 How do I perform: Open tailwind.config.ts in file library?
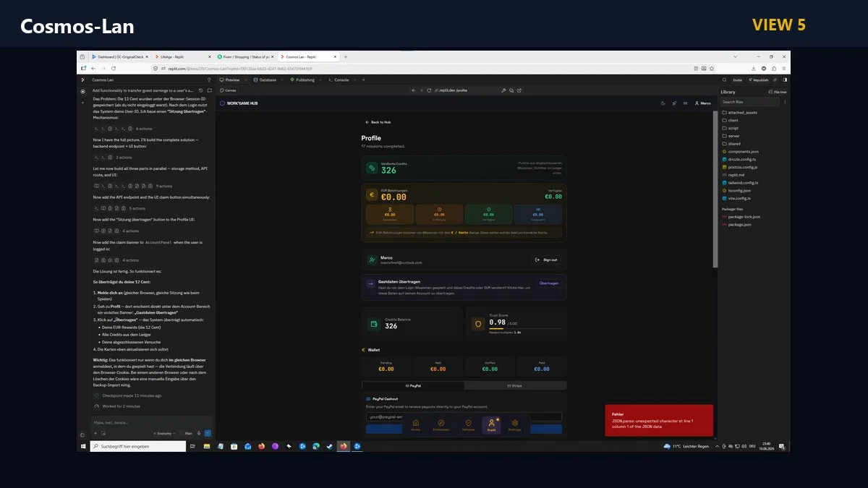tap(739, 182)
